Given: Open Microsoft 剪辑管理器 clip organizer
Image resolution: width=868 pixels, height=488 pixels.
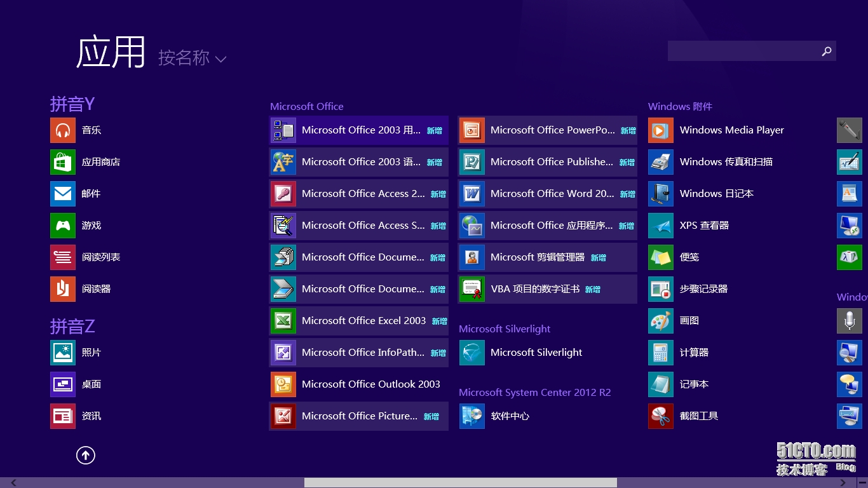Looking at the screenshot, I should (x=547, y=257).
